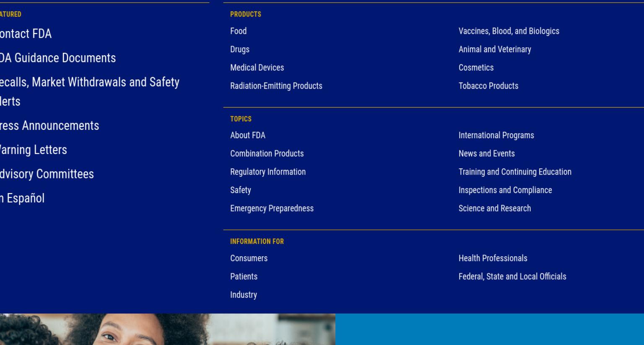Open information for Consumers
The width and height of the screenshot is (644, 345).
(249, 258)
